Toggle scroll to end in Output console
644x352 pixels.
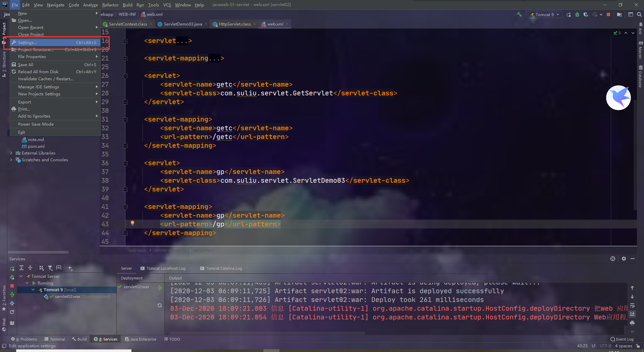coord(632,314)
